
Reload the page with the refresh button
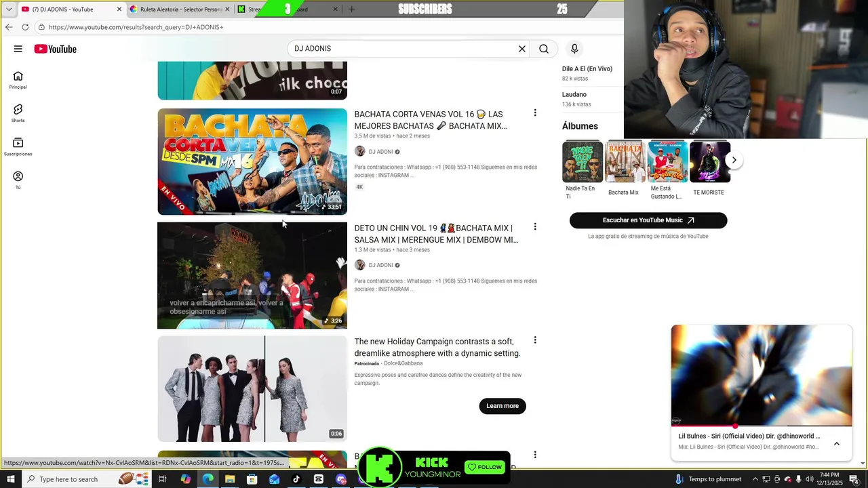pos(25,27)
